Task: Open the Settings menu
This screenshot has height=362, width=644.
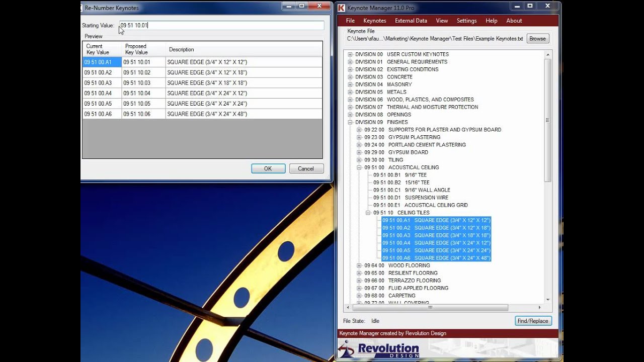Action: coord(466,21)
